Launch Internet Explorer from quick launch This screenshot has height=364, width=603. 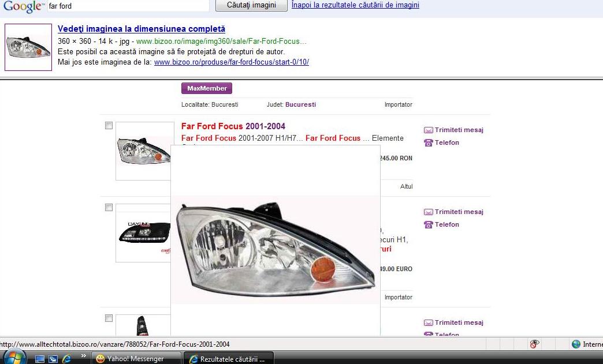click(x=66, y=359)
